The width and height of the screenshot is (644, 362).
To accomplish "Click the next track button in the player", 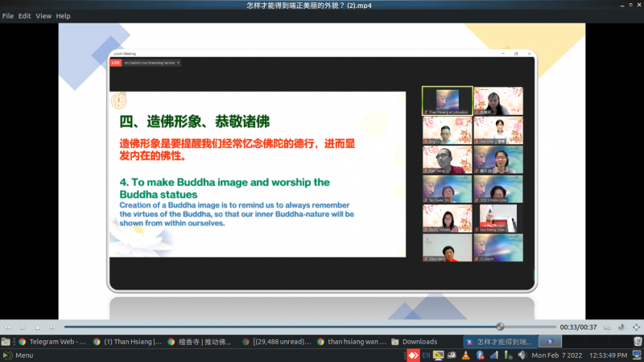I will pyautogui.click(x=52, y=327).
